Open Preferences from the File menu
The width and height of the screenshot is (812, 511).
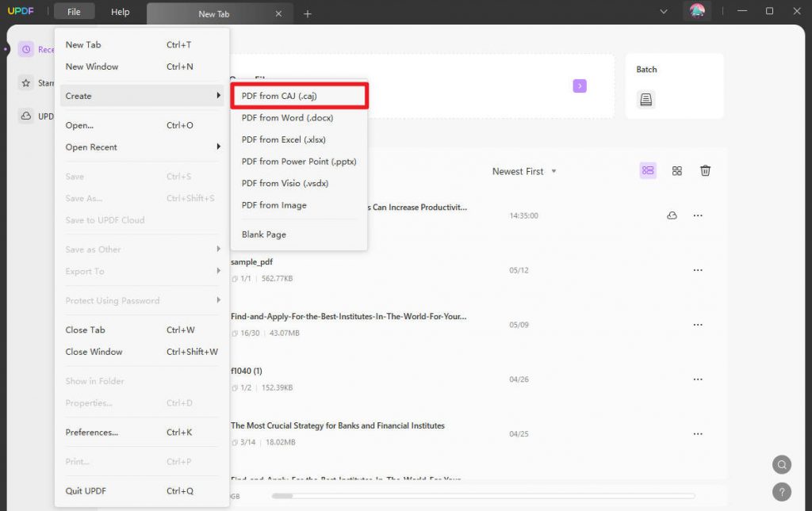pyautogui.click(x=90, y=432)
